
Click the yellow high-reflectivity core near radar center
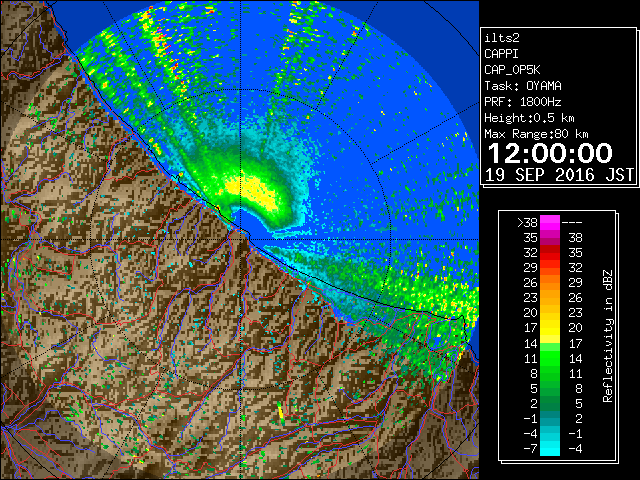[x=254, y=192]
